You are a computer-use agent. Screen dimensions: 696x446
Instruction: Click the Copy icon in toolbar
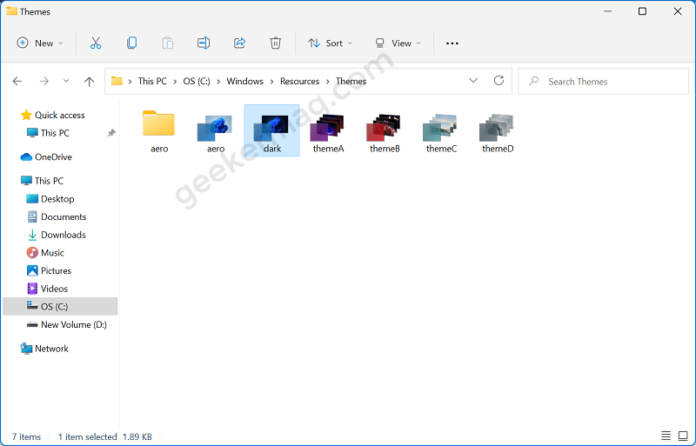pyautogui.click(x=132, y=43)
